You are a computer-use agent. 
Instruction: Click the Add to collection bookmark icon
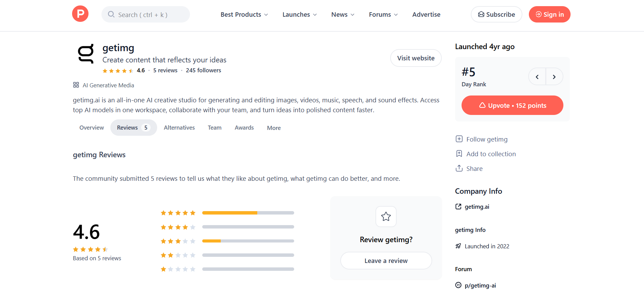(459, 153)
